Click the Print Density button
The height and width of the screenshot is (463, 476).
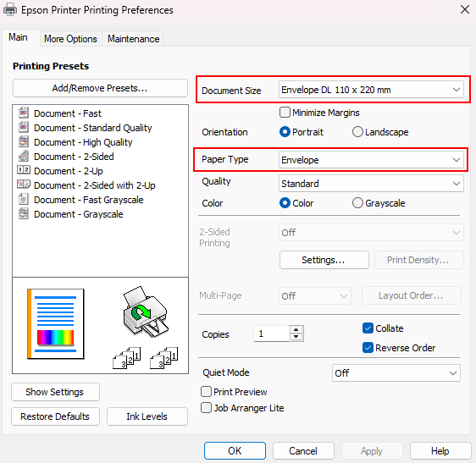click(418, 260)
